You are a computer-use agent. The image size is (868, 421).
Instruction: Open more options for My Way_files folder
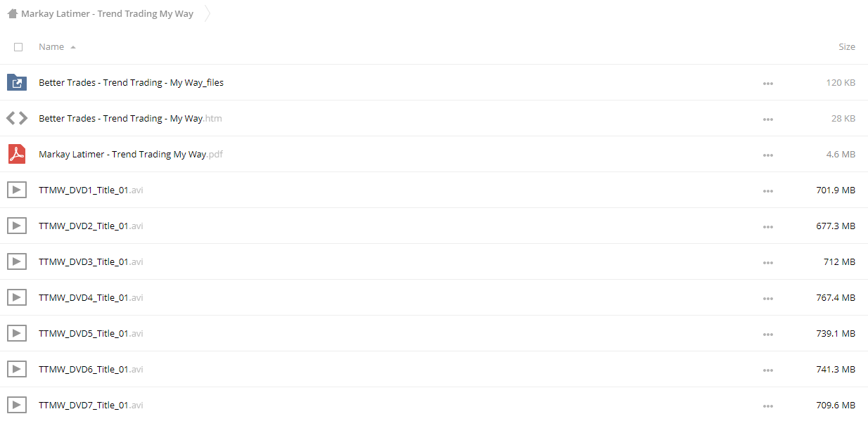(x=767, y=83)
